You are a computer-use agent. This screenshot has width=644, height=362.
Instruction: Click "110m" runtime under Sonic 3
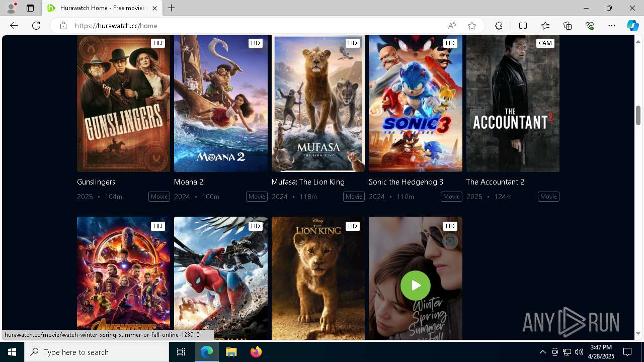point(406,197)
